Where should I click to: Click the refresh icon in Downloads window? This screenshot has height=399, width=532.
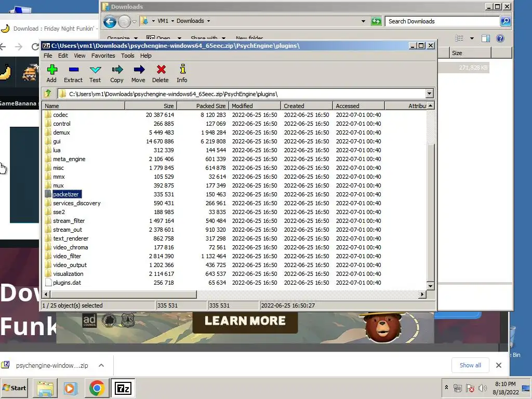[376, 21]
